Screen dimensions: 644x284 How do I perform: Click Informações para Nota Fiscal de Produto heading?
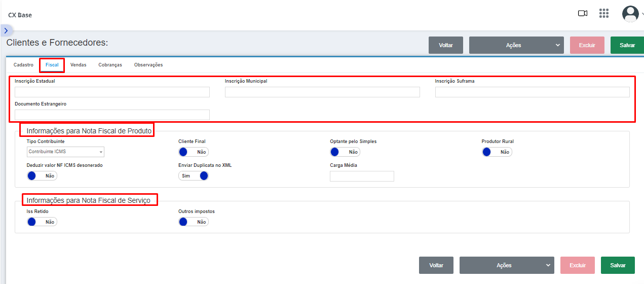click(89, 131)
